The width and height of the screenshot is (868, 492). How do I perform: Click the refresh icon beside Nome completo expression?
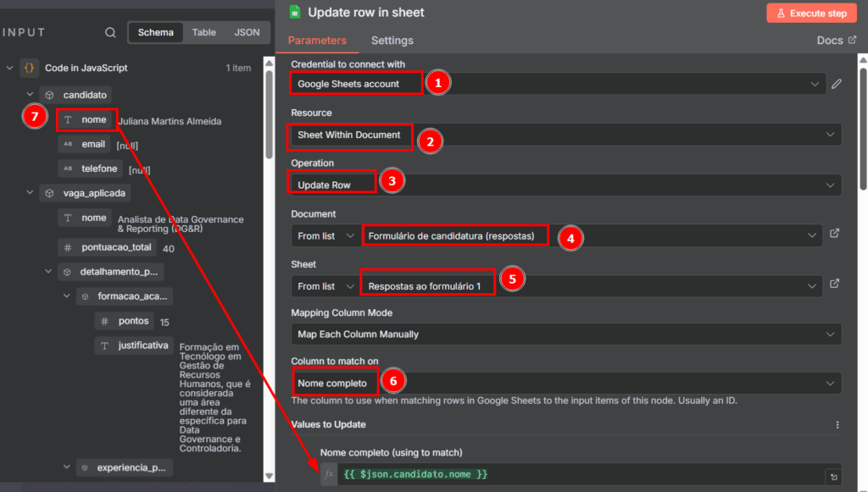coord(834,477)
